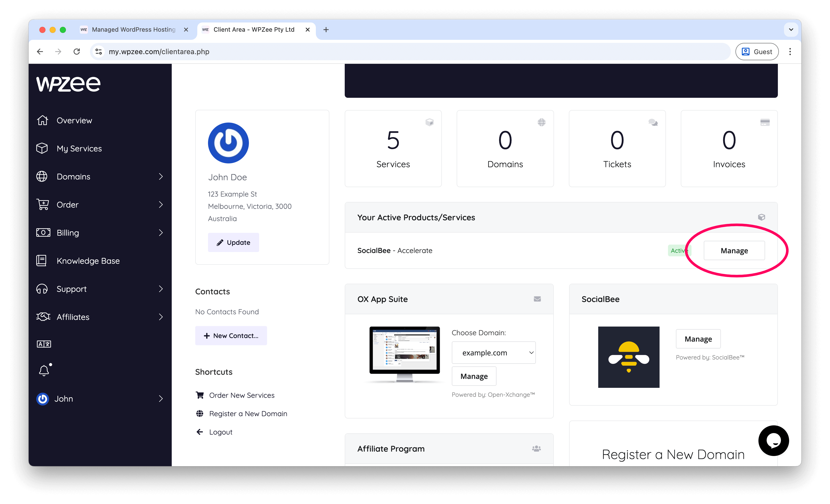This screenshot has width=830, height=504.
Task: Click Manage in OX App Suite panel
Action: pos(474,376)
